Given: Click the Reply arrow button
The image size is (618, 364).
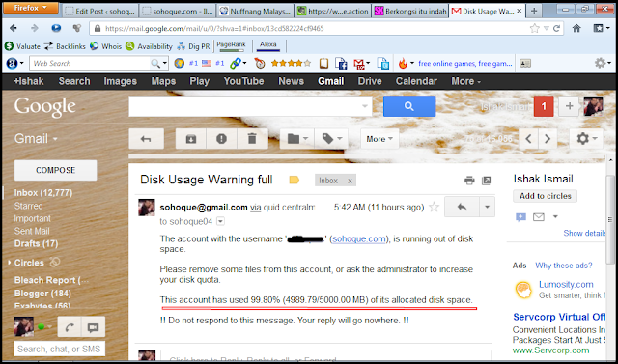Looking at the screenshot, I should 462,207.
